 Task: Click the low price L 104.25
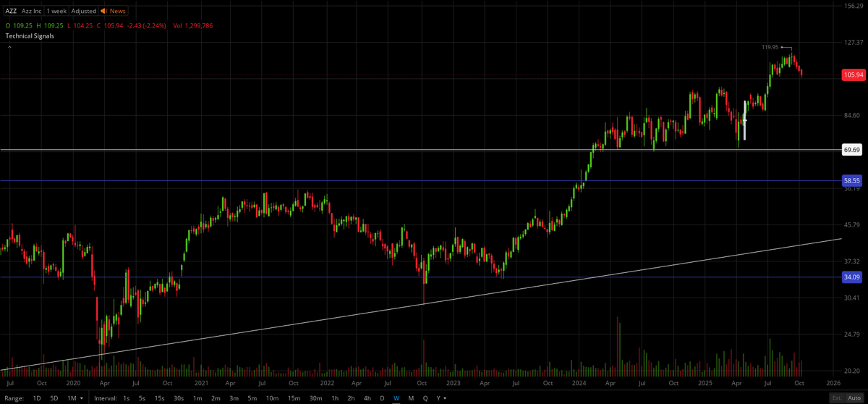click(79, 25)
